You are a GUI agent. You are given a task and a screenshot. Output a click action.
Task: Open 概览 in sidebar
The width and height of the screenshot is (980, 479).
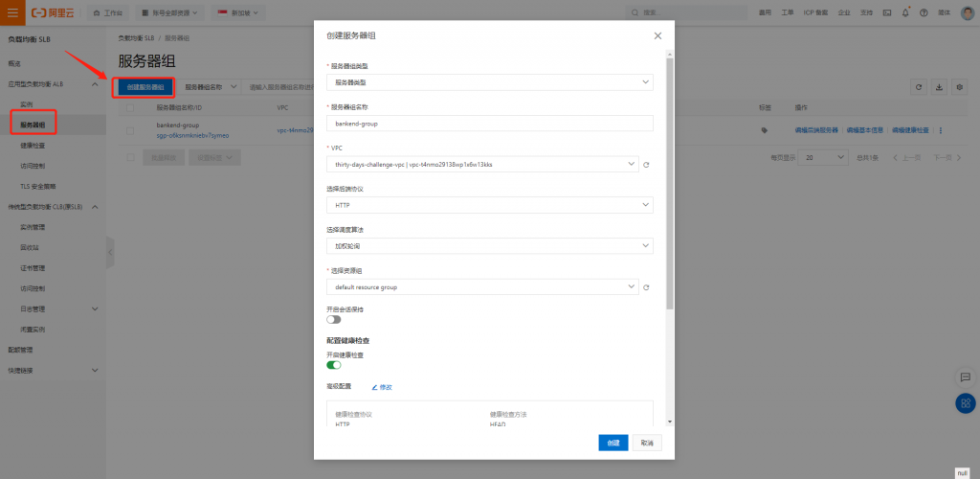(x=14, y=63)
